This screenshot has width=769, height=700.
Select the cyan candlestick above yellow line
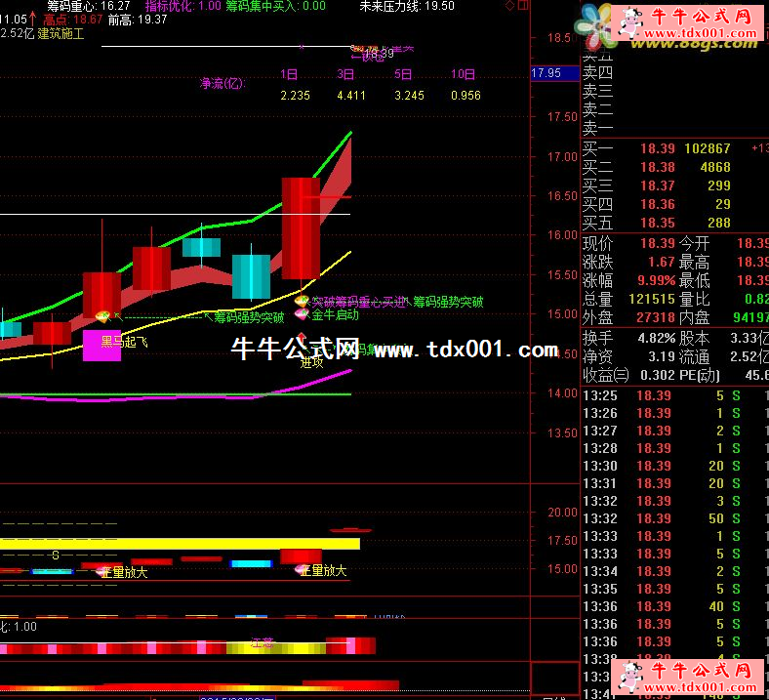[251, 276]
